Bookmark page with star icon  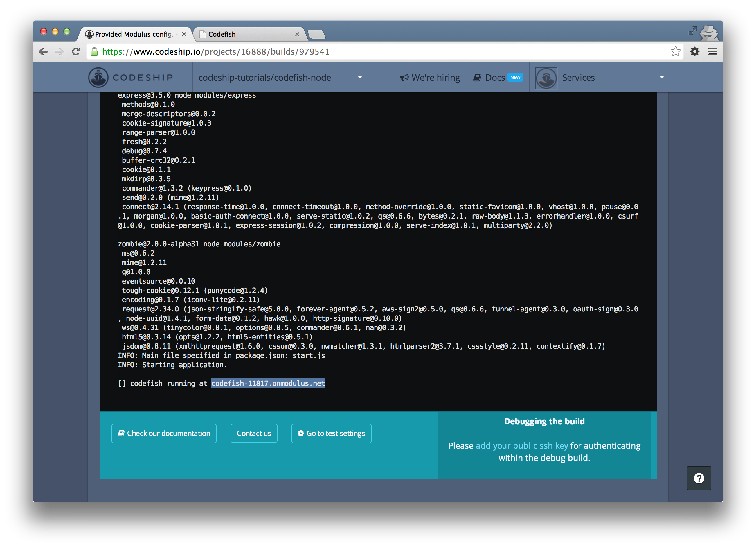[x=675, y=52]
